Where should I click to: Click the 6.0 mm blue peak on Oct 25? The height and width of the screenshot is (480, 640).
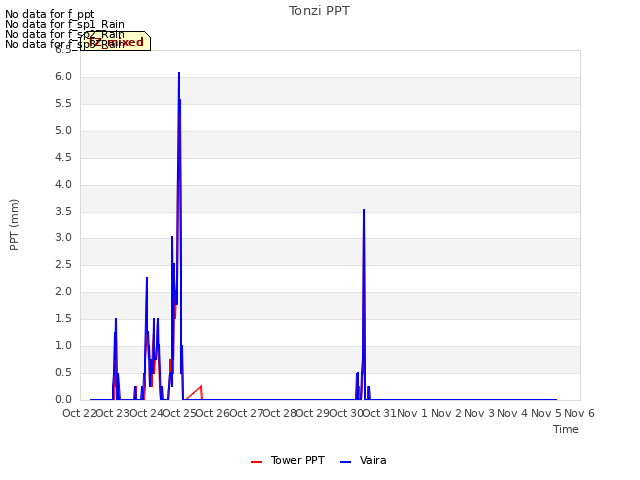tap(179, 74)
